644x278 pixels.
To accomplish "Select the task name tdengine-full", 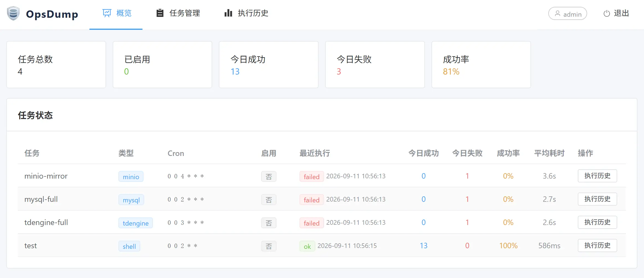I will [x=46, y=222].
